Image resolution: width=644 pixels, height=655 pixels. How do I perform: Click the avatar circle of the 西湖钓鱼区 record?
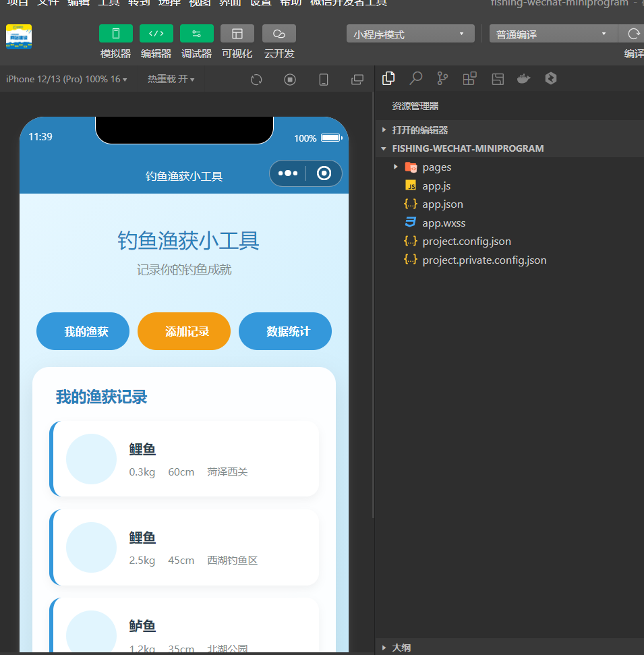coord(91,547)
